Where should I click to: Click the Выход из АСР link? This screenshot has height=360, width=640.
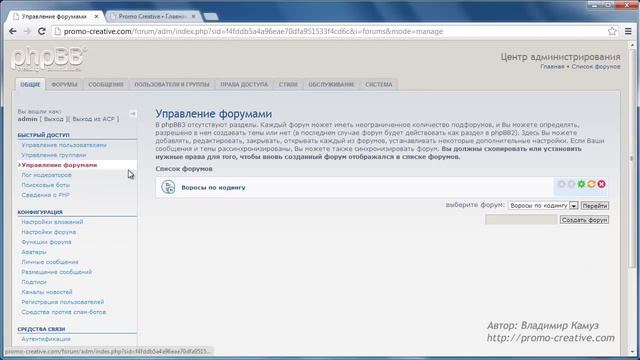pyautogui.click(x=93, y=119)
